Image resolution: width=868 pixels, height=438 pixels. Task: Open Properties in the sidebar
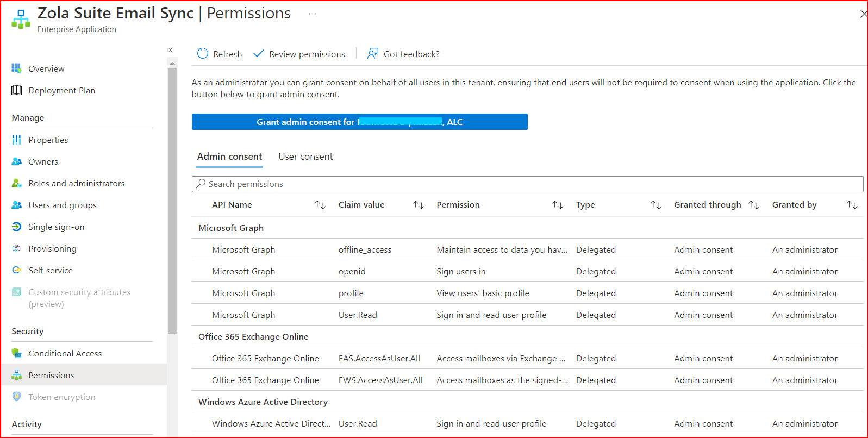pyautogui.click(x=48, y=140)
